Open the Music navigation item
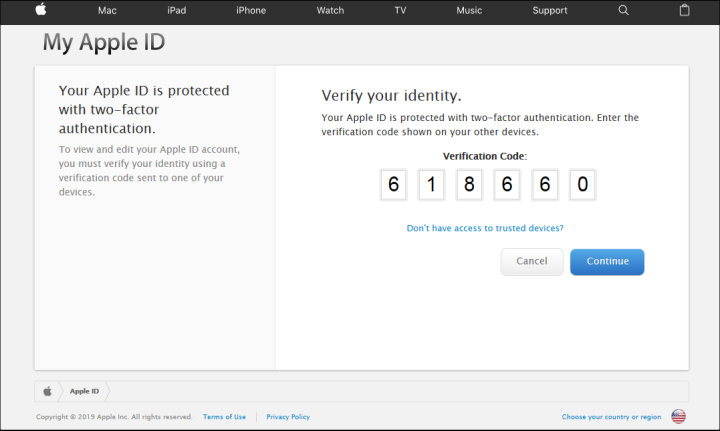Image resolution: width=720 pixels, height=431 pixels. click(x=469, y=10)
